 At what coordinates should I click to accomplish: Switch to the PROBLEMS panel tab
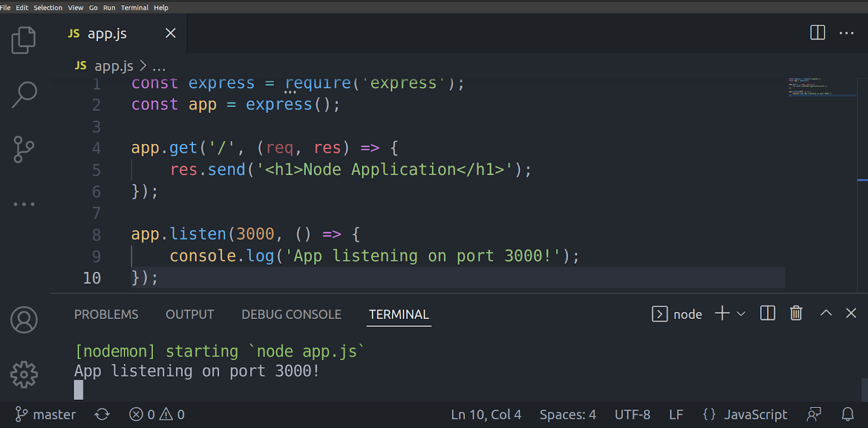click(x=106, y=315)
